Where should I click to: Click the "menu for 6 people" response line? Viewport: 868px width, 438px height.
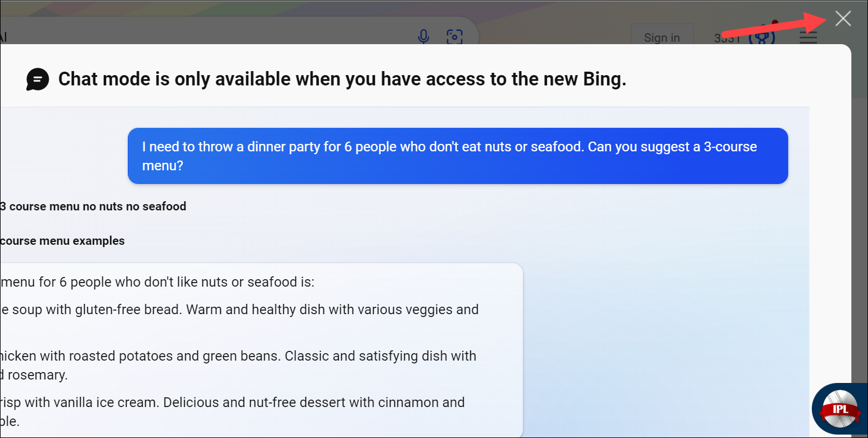(x=157, y=283)
